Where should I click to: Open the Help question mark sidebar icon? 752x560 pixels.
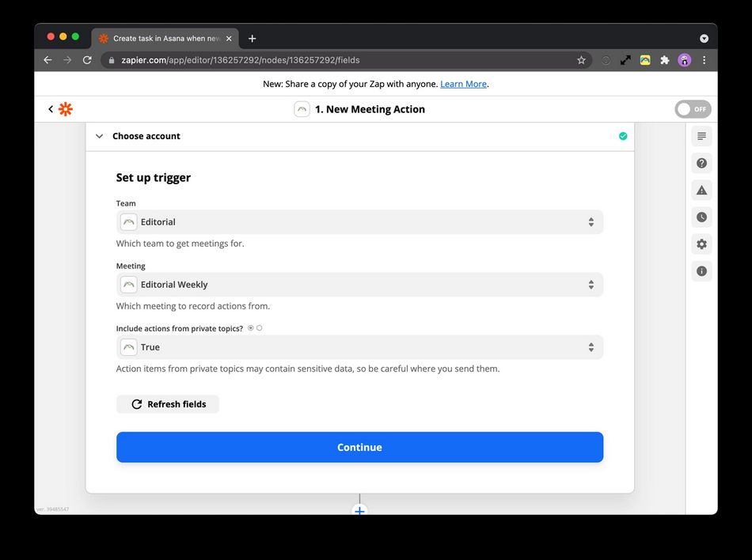(x=701, y=164)
